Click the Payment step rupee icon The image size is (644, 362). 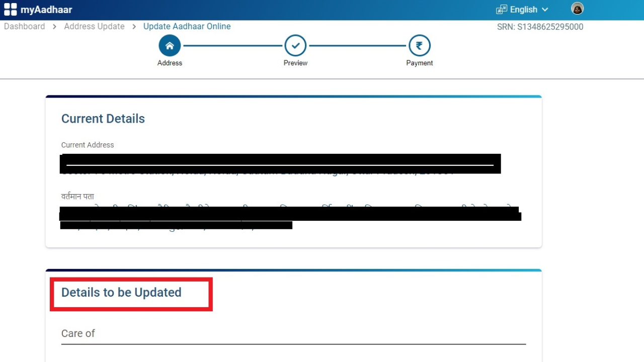click(419, 46)
